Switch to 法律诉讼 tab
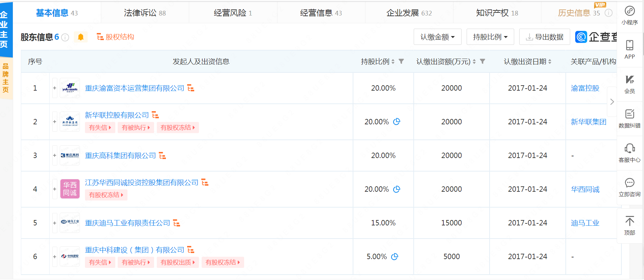The height and width of the screenshot is (280, 644). click(145, 13)
